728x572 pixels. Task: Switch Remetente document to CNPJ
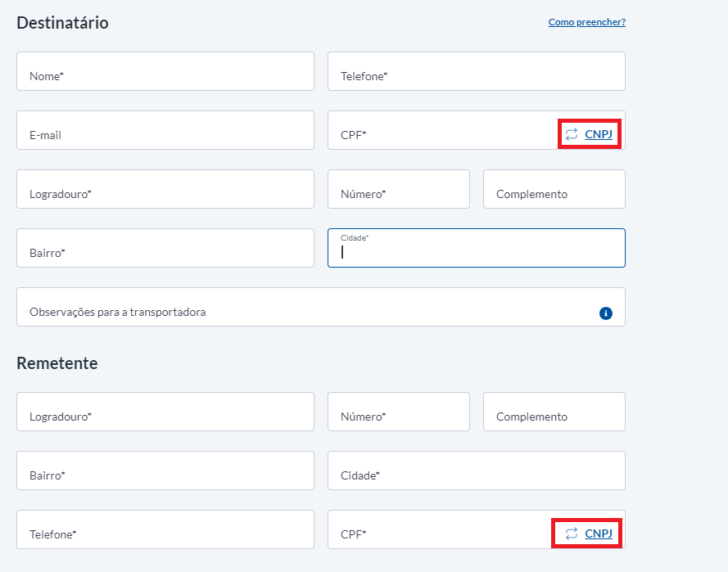[x=599, y=534]
